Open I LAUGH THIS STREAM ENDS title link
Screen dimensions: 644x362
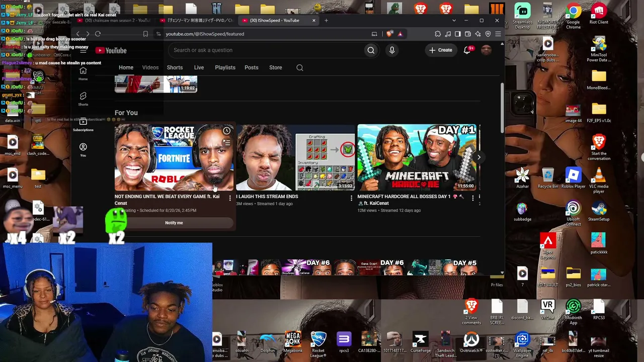click(x=267, y=197)
